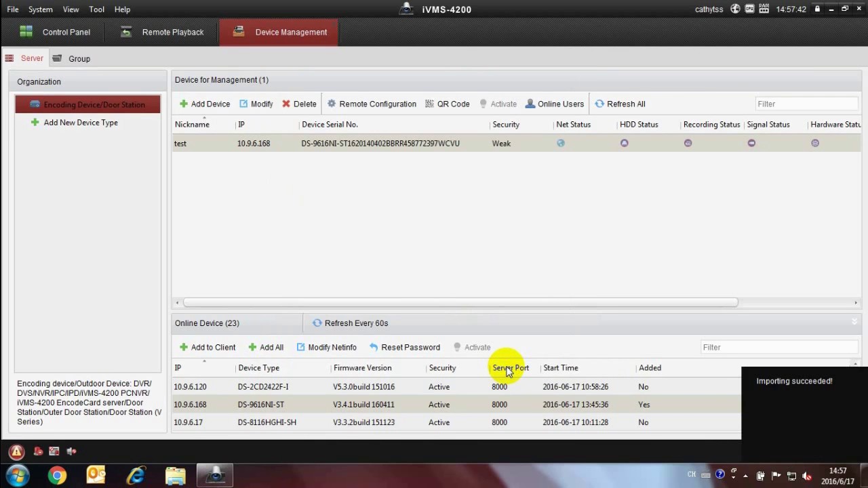Sort online devices by Added column
Screen dimensions: 868x488
(650, 368)
